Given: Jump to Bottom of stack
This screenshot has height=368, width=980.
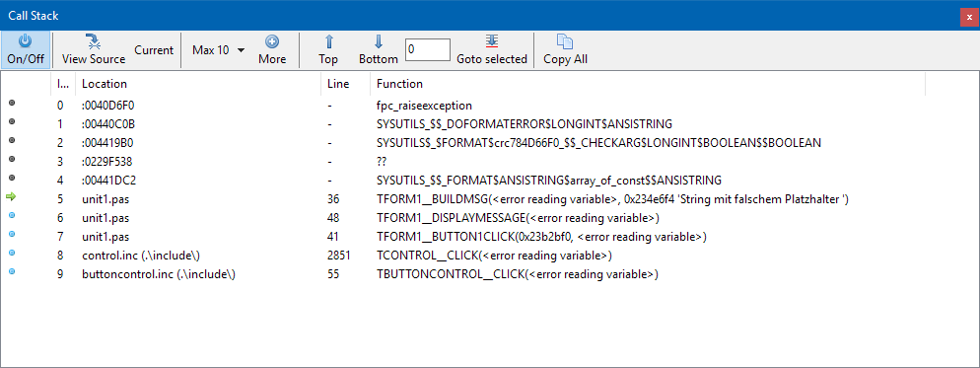Looking at the screenshot, I should click(379, 50).
